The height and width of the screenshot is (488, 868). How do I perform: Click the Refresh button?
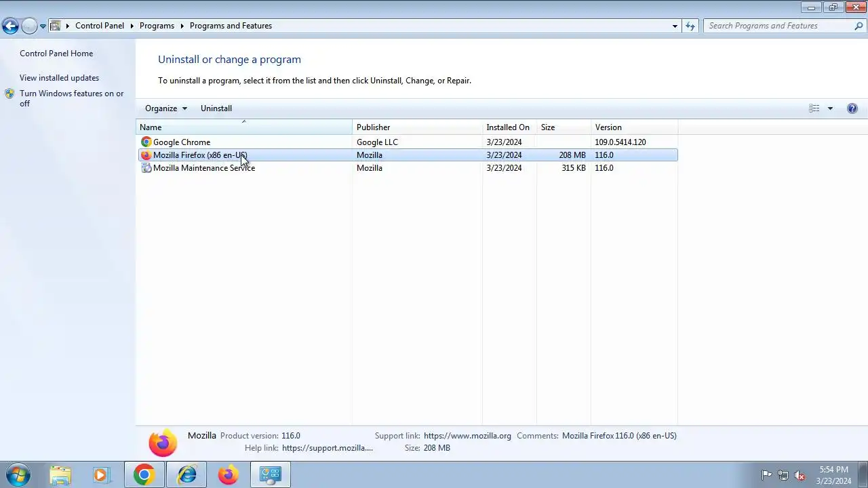[690, 26]
